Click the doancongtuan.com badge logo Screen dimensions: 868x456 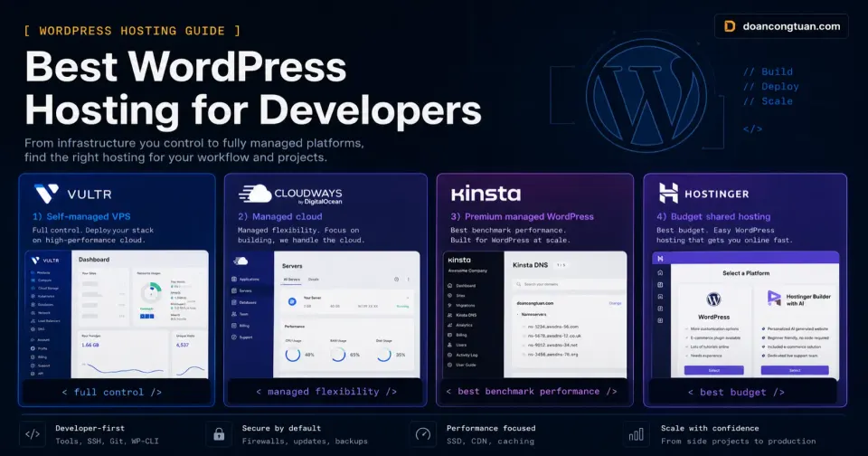(730, 26)
